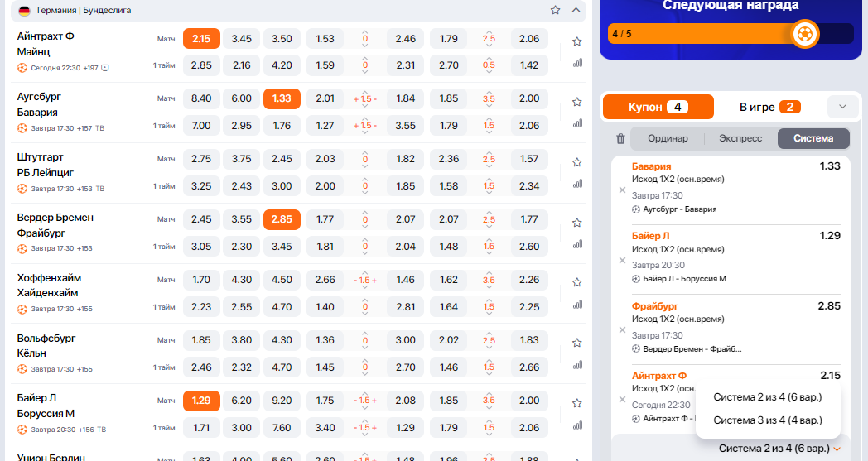Star the Вердер Бремен – Фрайбург match
Image resolution: width=868 pixels, height=461 pixels.
(576, 223)
